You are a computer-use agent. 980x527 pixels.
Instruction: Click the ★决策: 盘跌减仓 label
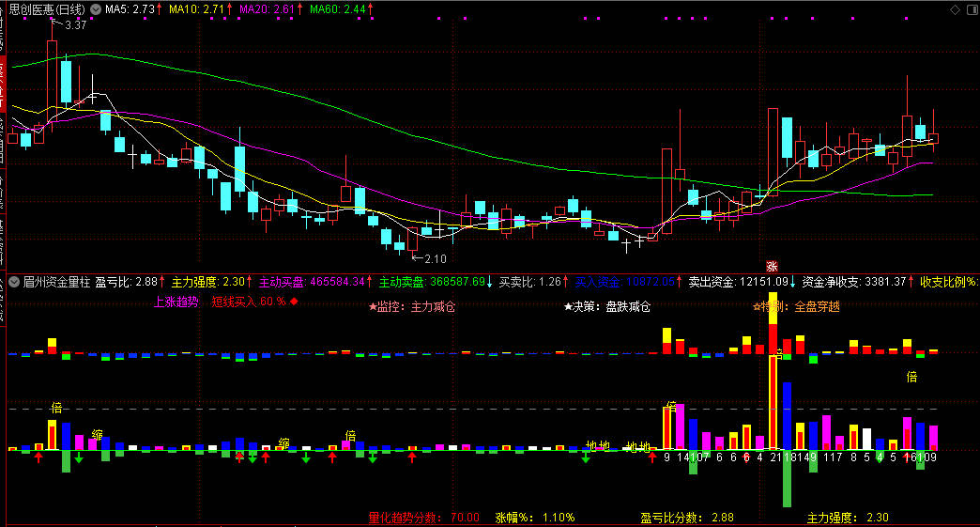pos(607,307)
